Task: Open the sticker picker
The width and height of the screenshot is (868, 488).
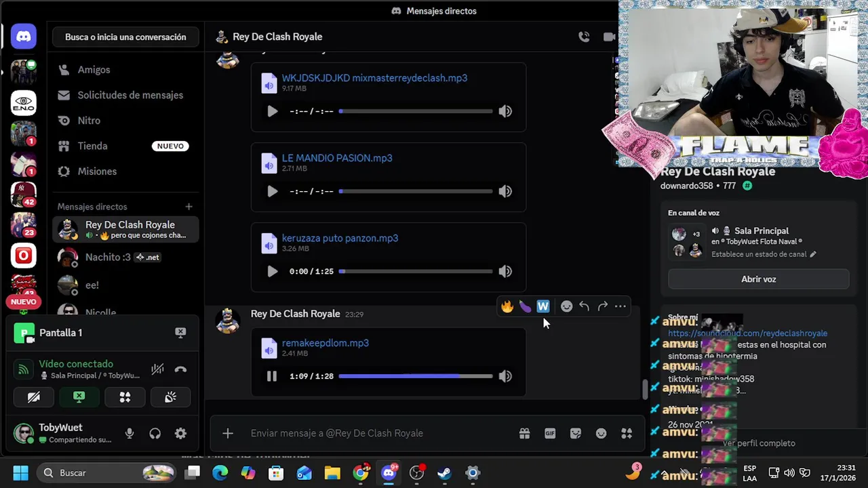Action: tap(576, 433)
